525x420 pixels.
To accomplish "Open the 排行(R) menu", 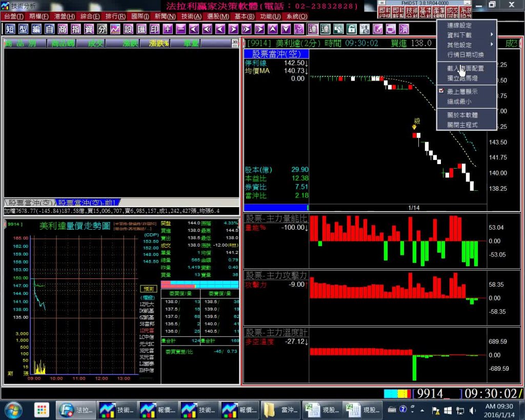I will click(115, 16).
